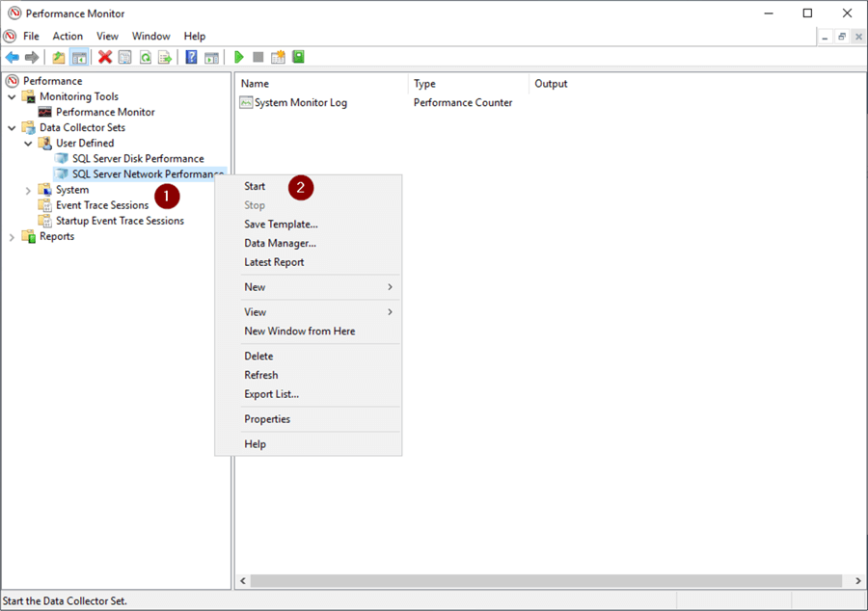Expand the Reports tree node

point(12,237)
